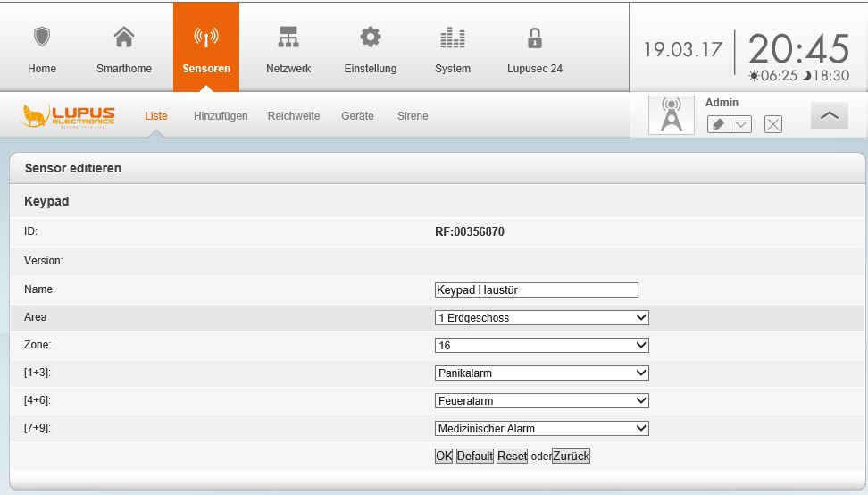Open the Admin edit pencil dropdown
Viewport: 868px width, 495px height.
[730, 124]
